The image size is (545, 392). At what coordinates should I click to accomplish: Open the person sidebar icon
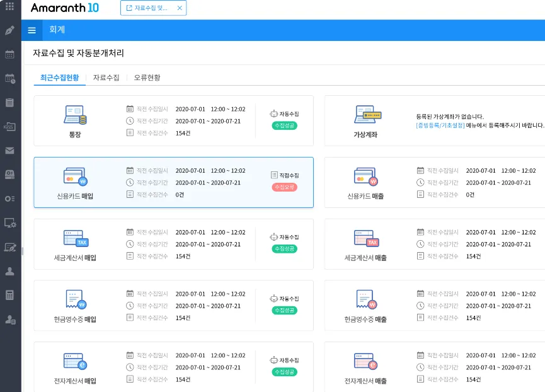pyautogui.click(x=9, y=271)
